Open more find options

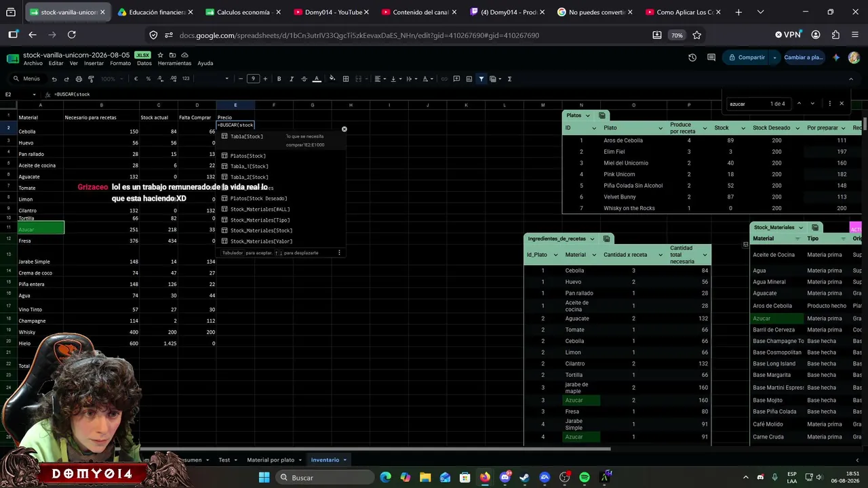(829, 104)
